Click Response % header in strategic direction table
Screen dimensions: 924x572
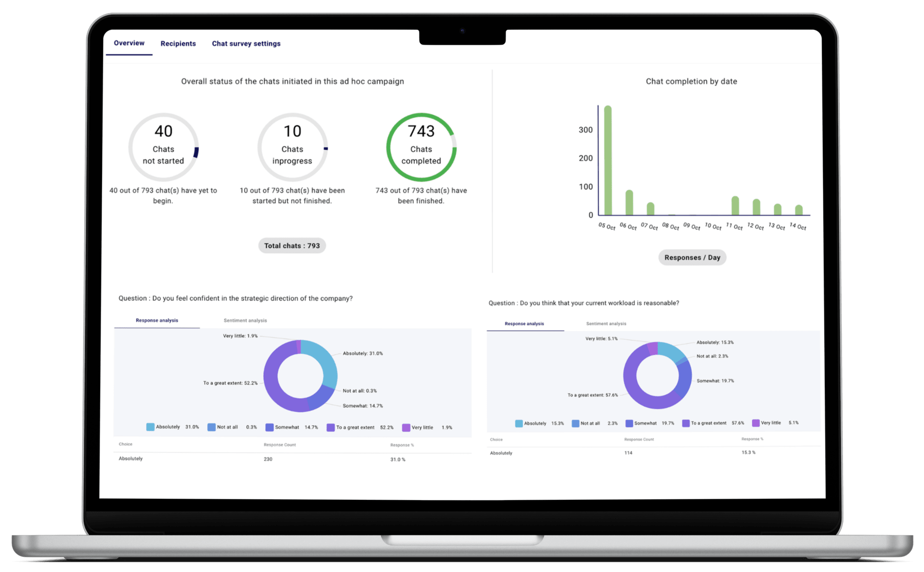tap(402, 445)
